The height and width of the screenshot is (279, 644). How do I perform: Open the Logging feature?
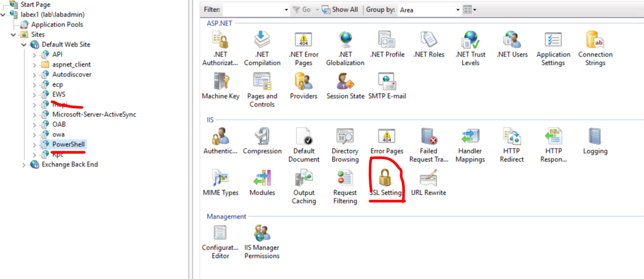tap(595, 141)
